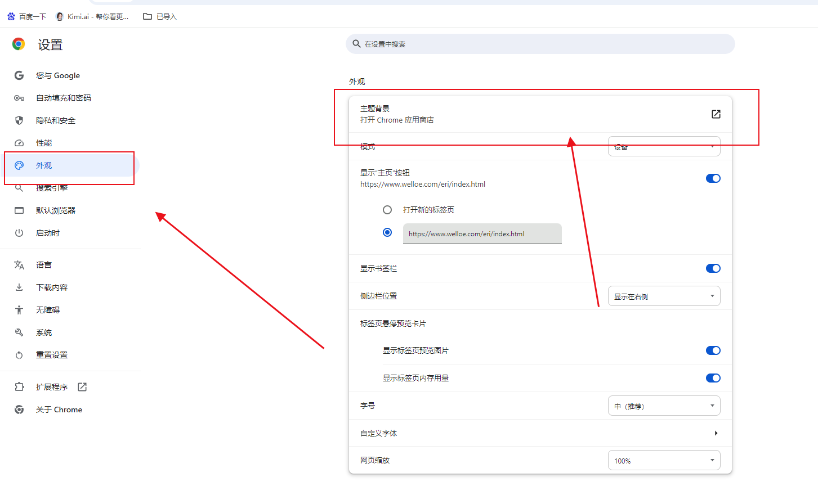
Task: Click the accessibility icon for 无障碍
Action: pos(19,310)
